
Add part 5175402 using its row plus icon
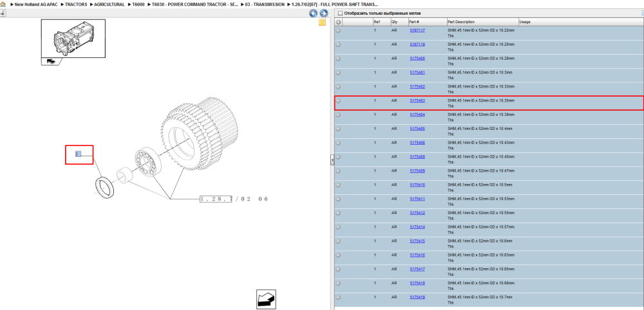[x=339, y=87]
